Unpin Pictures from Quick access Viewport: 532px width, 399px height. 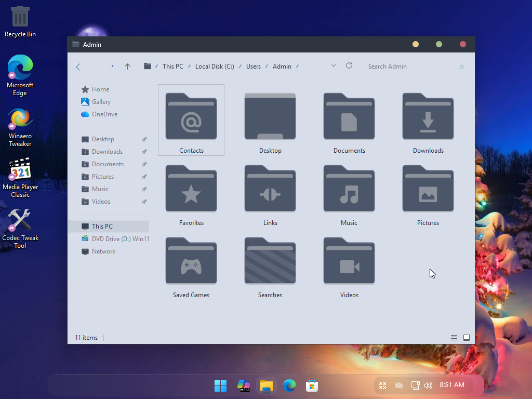144,177
